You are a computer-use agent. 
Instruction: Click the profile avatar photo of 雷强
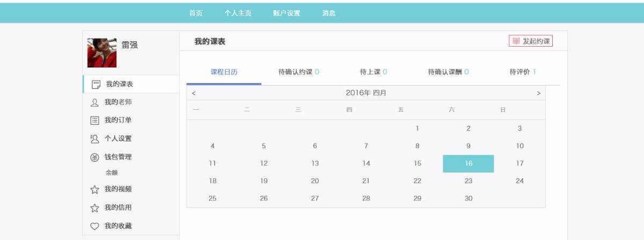coord(102,52)
